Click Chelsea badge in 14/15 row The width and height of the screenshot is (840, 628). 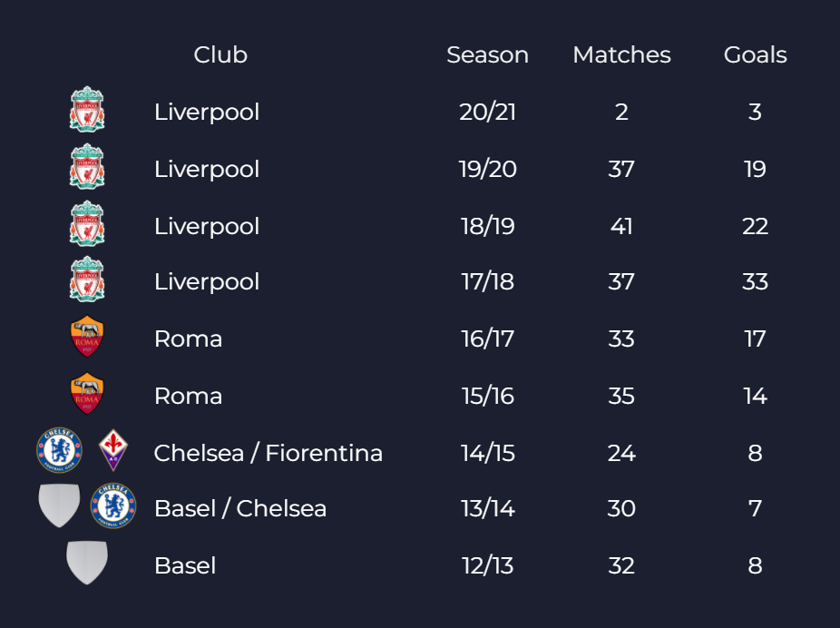pos(59,451)
